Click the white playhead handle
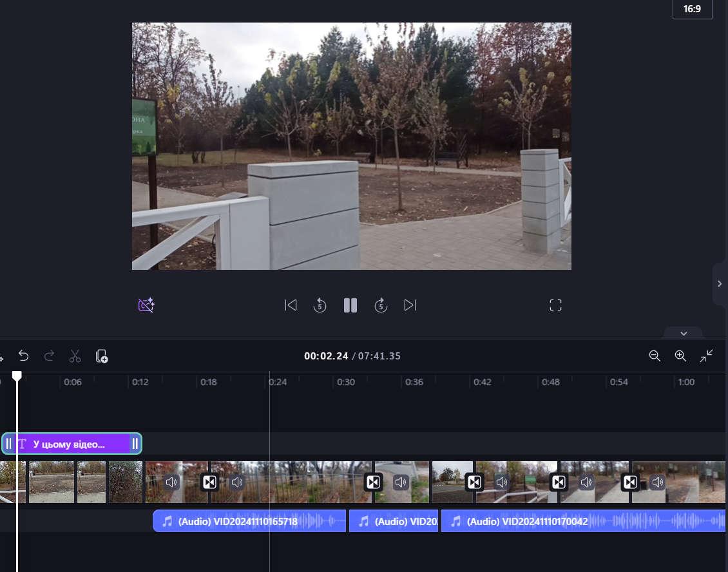The height and width of the screenshot is (572, 728). click(17, 376)
